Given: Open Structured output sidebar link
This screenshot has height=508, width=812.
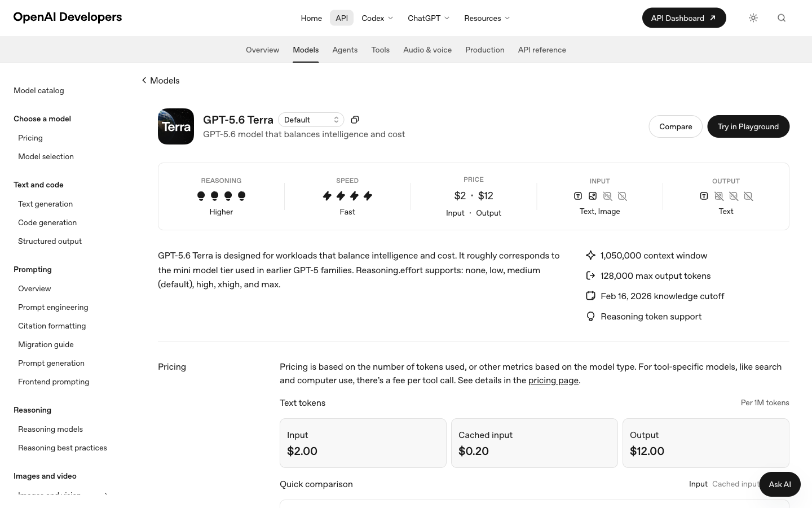Looking at the screenshot, I should (50, 241).
